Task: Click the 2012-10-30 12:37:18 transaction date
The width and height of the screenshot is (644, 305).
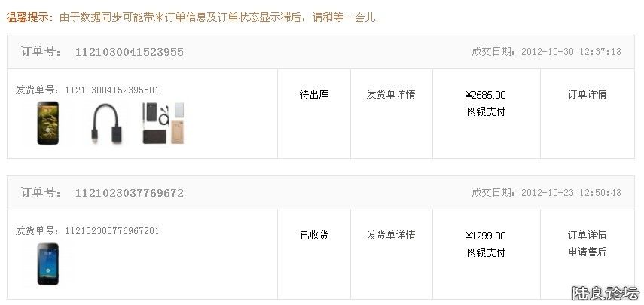Action: point(570,52)
